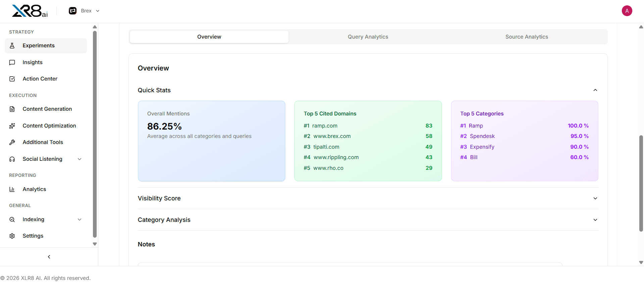Click the Experiments flask icon
This screenshot has width=644, height=289.
coord(12,46)
